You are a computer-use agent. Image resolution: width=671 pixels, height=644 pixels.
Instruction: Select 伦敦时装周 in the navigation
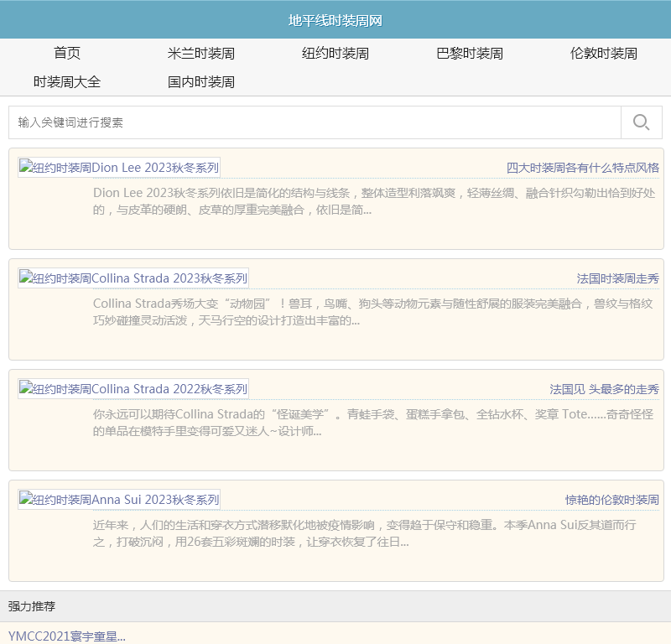(603, 53)
